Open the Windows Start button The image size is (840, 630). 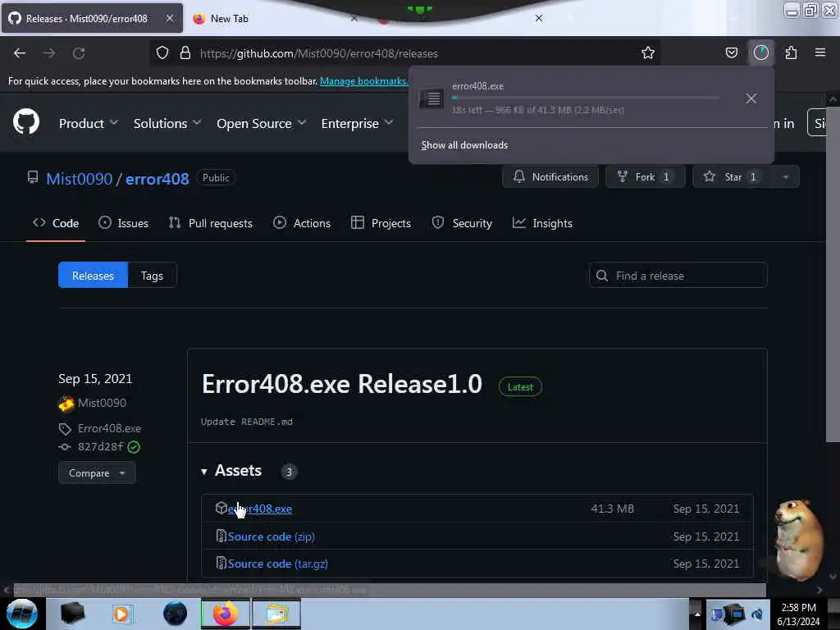[22, 614]
